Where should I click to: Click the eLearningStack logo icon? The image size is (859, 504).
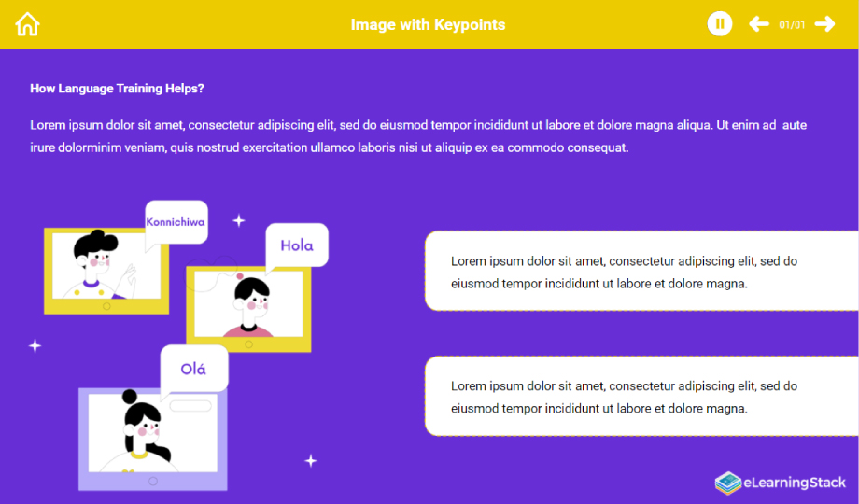[727, 483]
